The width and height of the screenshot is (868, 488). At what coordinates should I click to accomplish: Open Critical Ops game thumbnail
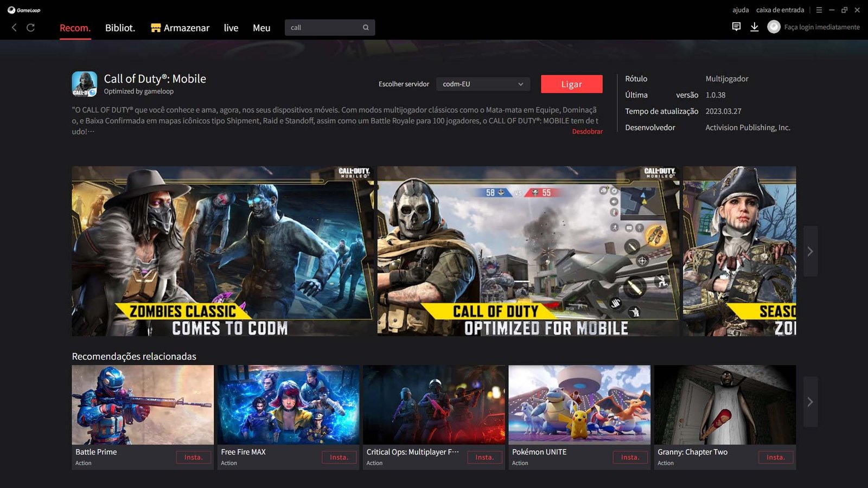pos(434,404)
